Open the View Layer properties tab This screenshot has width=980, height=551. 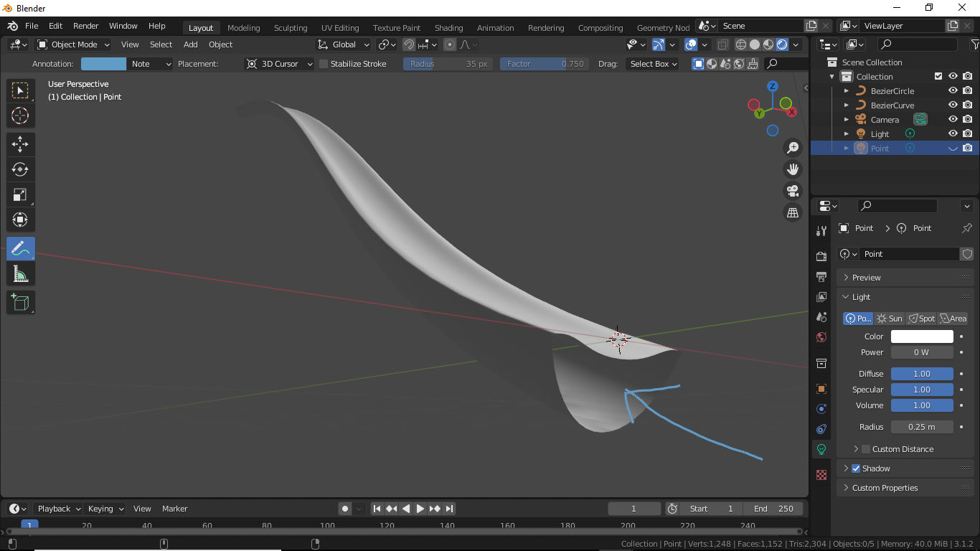(x=821, y=296)
